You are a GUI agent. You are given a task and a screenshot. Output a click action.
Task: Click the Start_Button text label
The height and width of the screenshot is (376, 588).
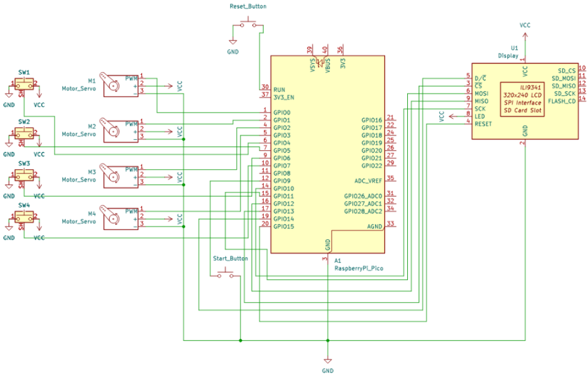[230, 258]
